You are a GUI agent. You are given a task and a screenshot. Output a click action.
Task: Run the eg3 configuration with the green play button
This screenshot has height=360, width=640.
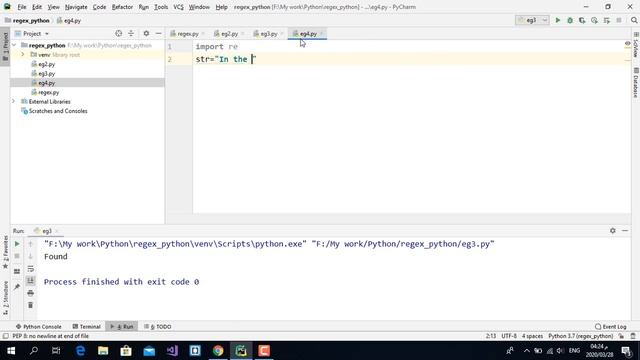tap(558, 20)
